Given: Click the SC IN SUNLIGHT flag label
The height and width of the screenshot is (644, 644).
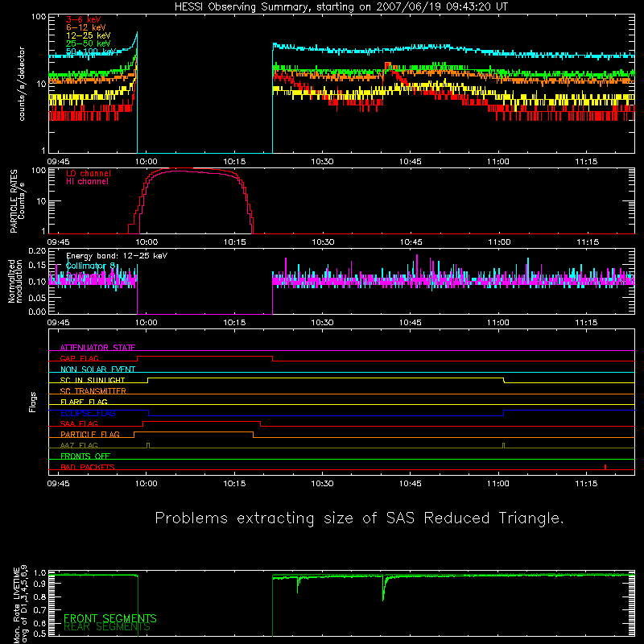Looking at the screenshot, I should pos(93,380).
